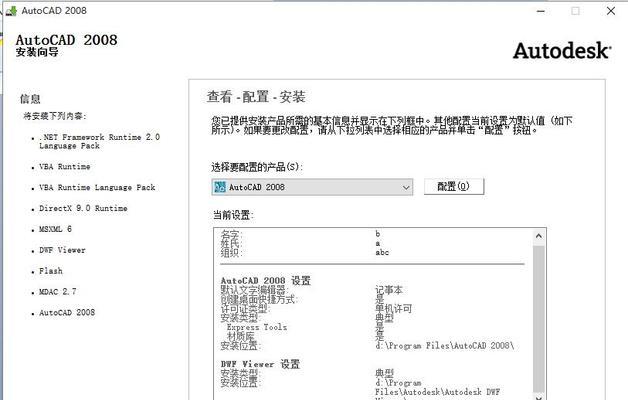This screenshot has height=400, width=628.
Task: Click the '.NET Framework Runtime 2.0 Language Pack' item
Action: coord(99,141)
